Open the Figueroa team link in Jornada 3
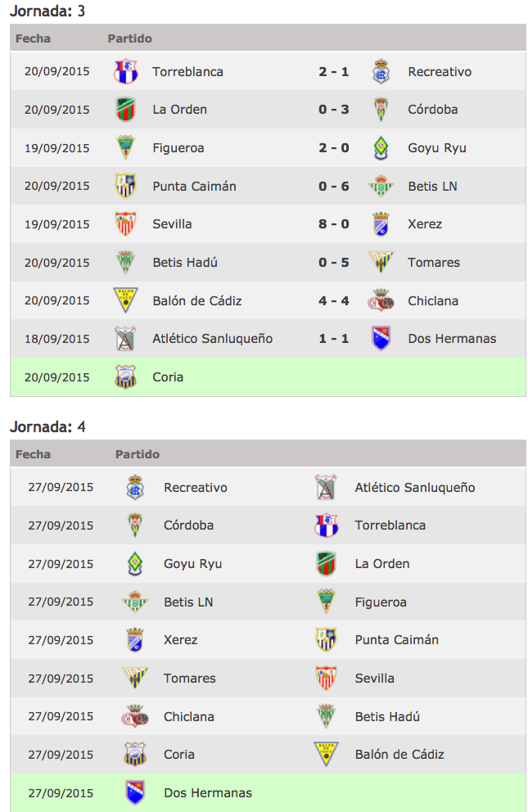 pos(178,148)
